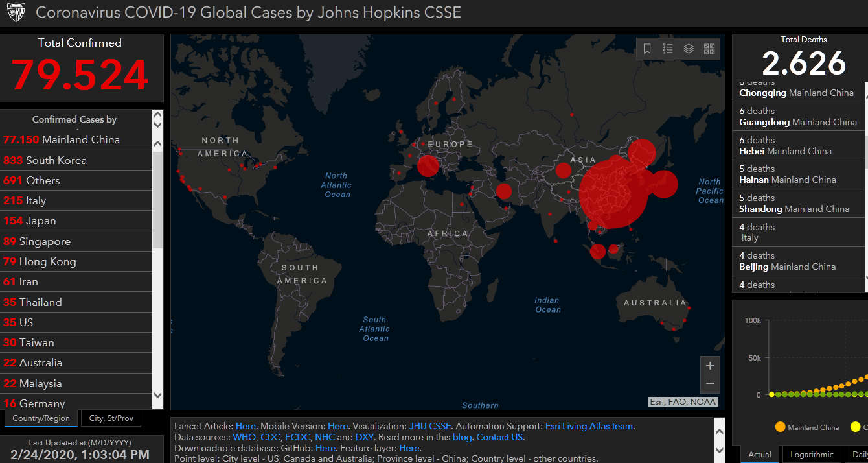Select Guangdong deaths entry
Screen dimensions: 868x463
798,117
